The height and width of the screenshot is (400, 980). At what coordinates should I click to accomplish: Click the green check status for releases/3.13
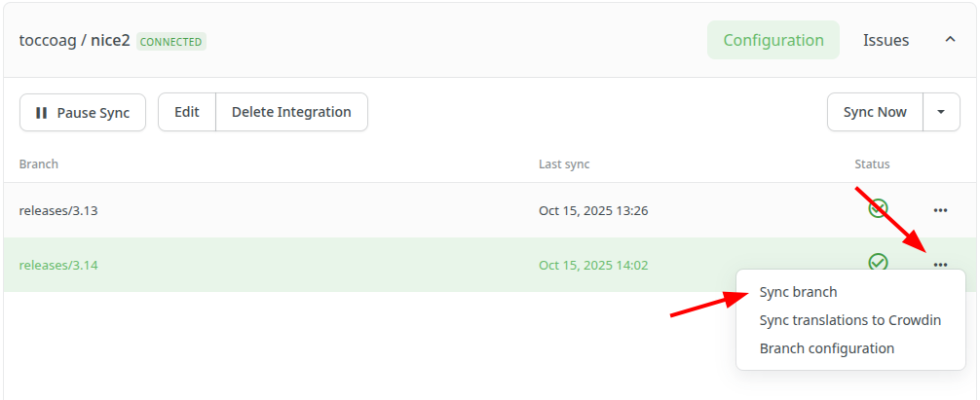(x=878, y=209)
